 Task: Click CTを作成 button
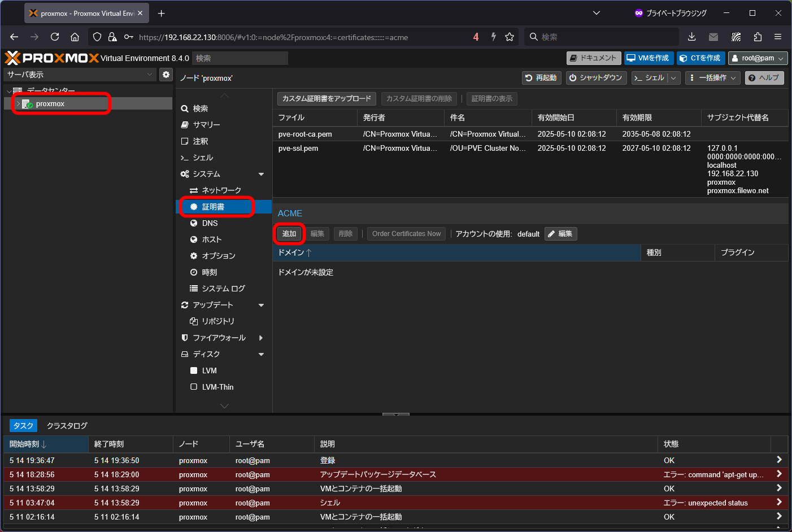tap(700, 58)
